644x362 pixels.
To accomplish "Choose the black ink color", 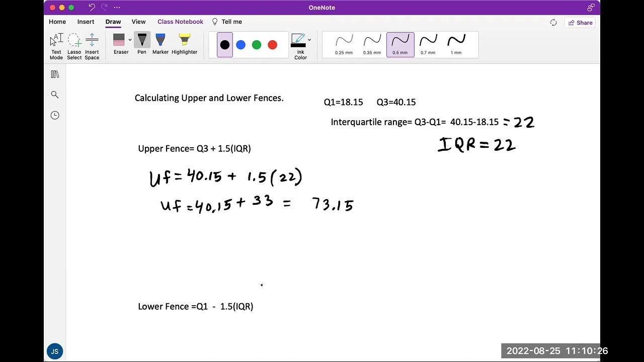I will point(225,45).
